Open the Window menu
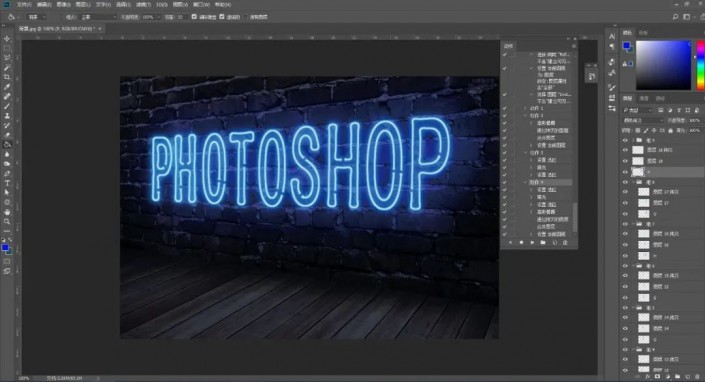Viewport: 705px width, 382px height. coord(201,4)
